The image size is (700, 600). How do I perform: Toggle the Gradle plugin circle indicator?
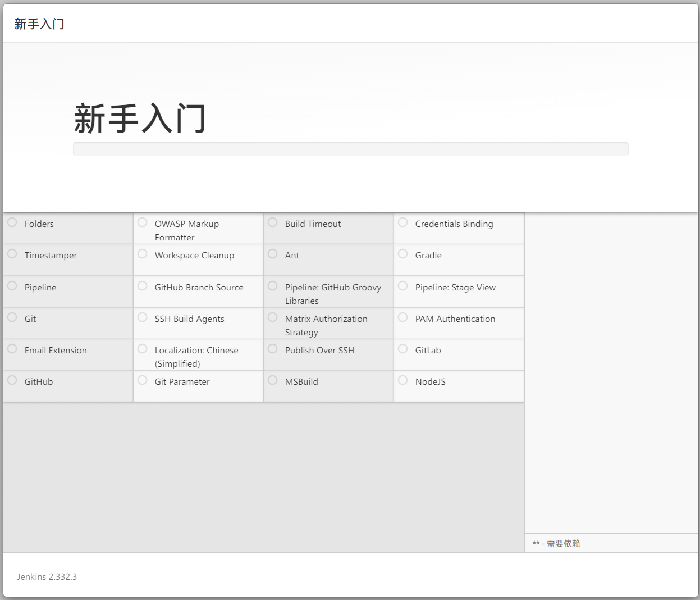tap(403, 254)
